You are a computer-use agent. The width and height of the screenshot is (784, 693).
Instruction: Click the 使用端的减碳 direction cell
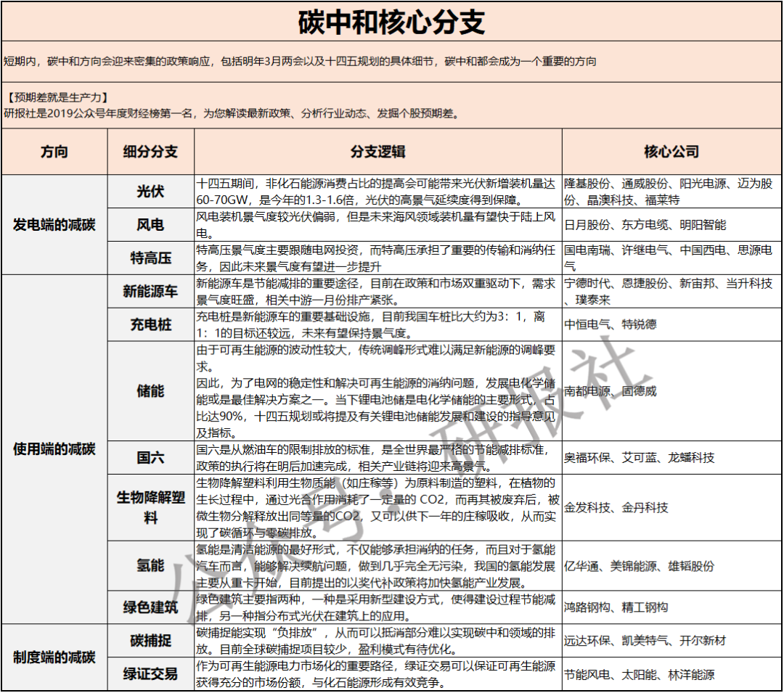point(54,448)
